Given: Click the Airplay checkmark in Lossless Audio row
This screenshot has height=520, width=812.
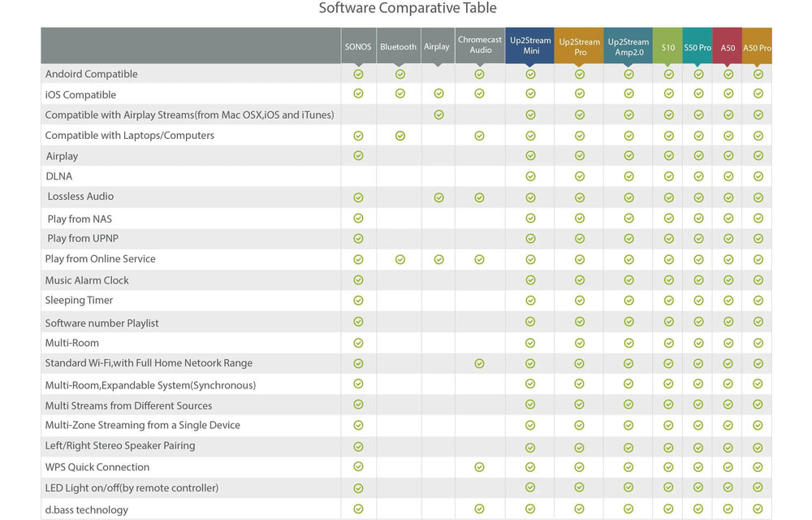Looking at the screenshot, I should (438, 197).
